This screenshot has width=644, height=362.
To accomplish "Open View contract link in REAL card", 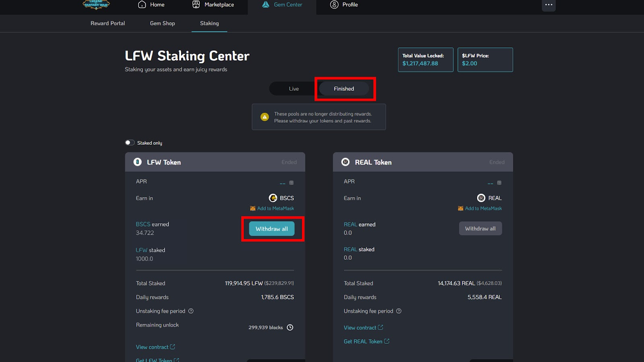I will pyautogui.click(x=363, y=328).
